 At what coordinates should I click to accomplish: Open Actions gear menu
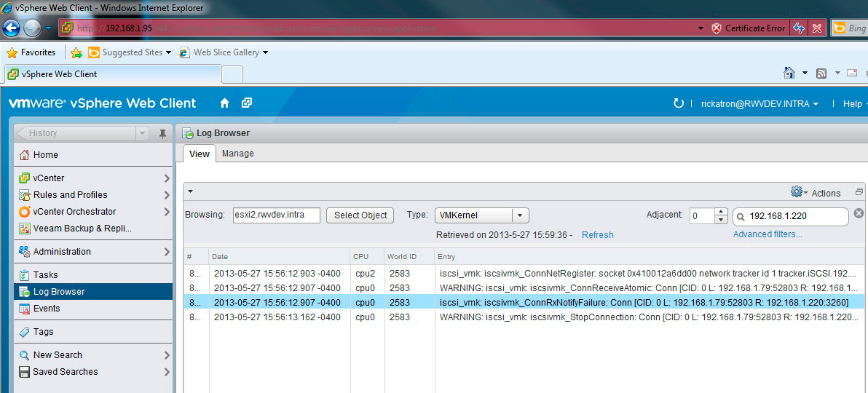[x=816, y=193]
